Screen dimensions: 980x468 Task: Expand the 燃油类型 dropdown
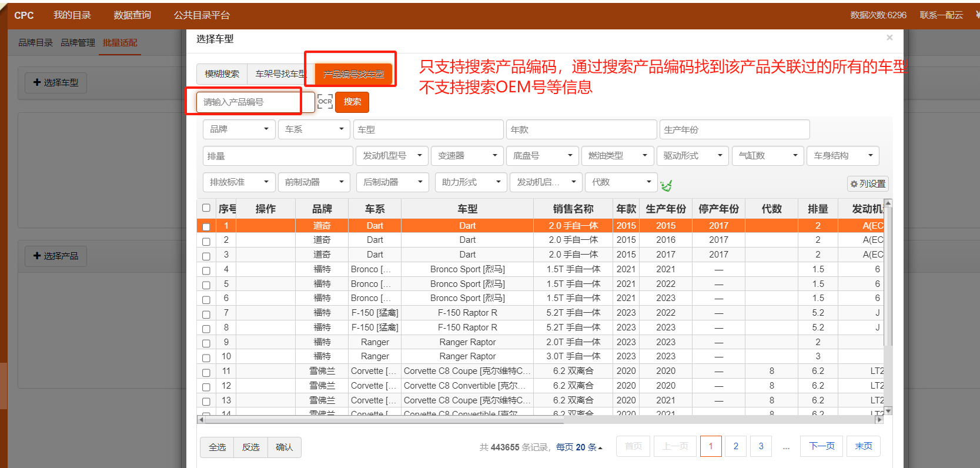coord(617,155)
